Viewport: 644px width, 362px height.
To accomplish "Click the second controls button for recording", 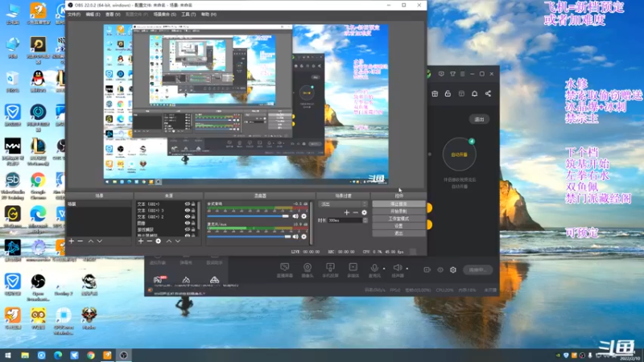I will (x=398, y=212).
